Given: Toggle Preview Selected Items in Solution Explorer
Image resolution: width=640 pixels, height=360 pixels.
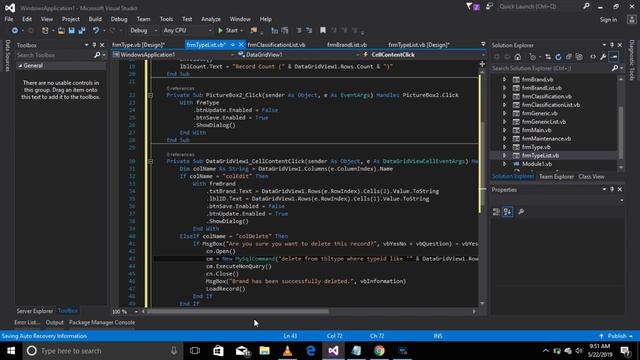Looking at the screenshot, I should pos(614,57).
